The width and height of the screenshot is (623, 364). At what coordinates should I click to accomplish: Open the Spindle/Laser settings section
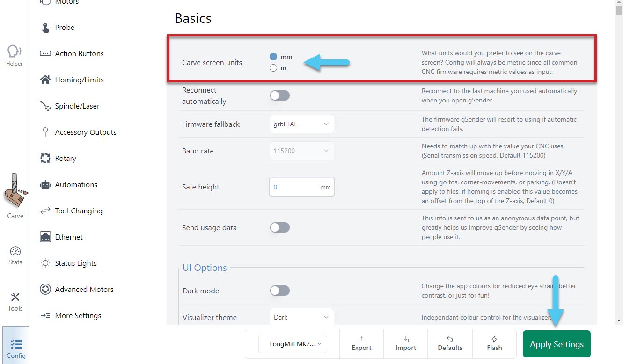(x=77, y=106)
